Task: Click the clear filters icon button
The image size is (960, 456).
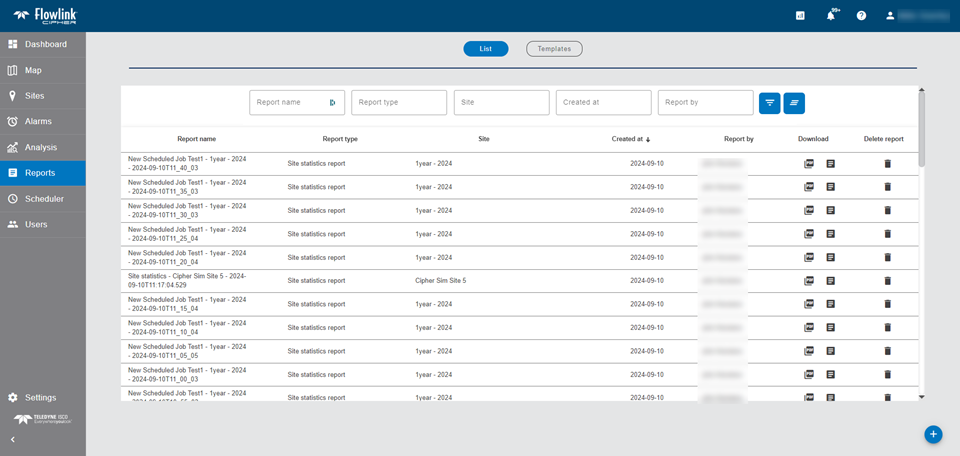Action: click(x=794, y=103)
